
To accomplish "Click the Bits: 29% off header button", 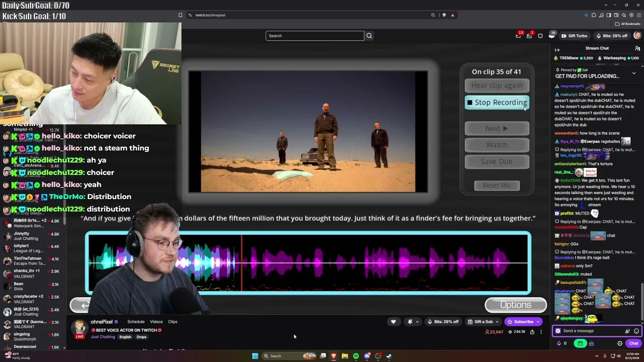I will pyautogui.click(x=612, y=36).
